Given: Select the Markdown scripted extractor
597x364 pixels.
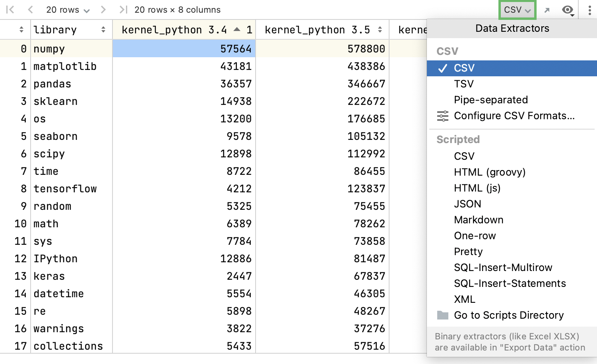Looking at the screenshot, I should [479, 220].
